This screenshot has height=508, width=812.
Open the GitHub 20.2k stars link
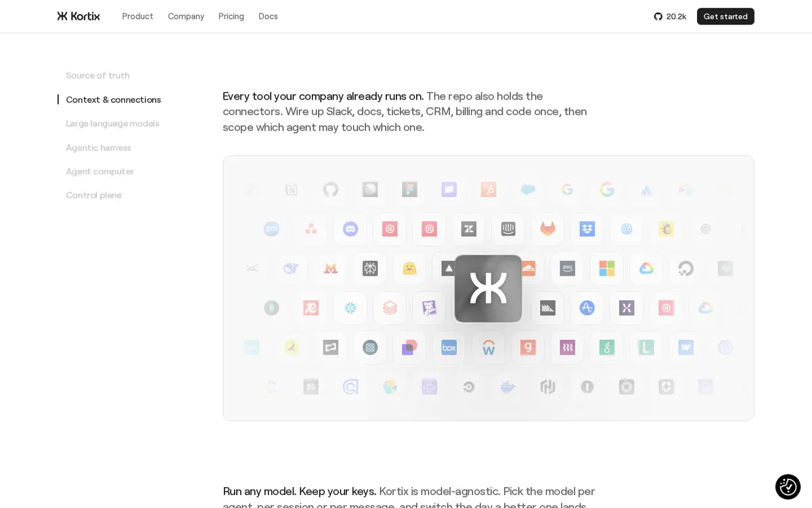pos(670,16)
